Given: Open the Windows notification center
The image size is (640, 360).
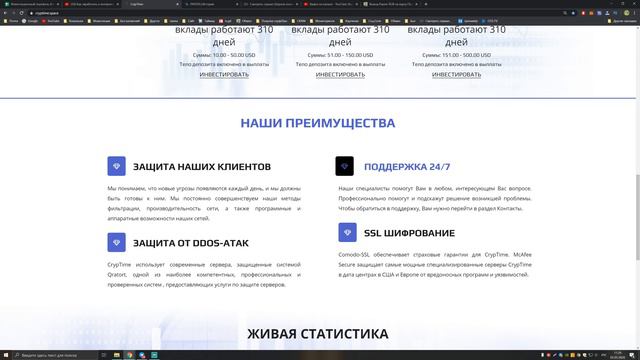Looking at the screenshot, I should (x=632, y=355).
